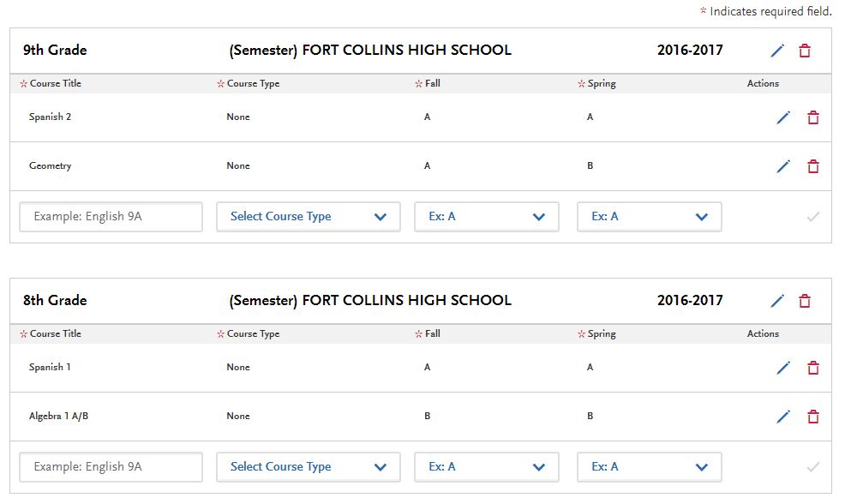The height and width of the screenshot is (504, 845).
Task: Open 8th Grade Fall grade dropdown
Action: coord(487,467)
